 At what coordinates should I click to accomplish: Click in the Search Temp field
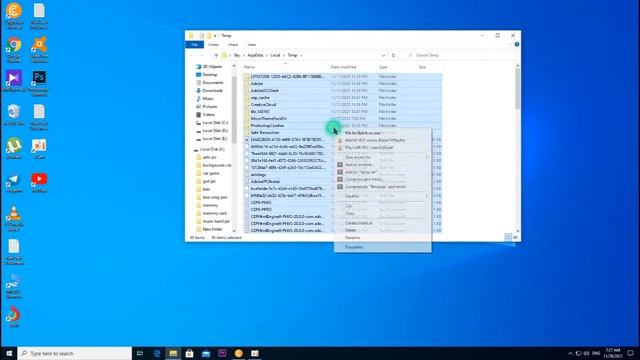(x=459, y=55)
